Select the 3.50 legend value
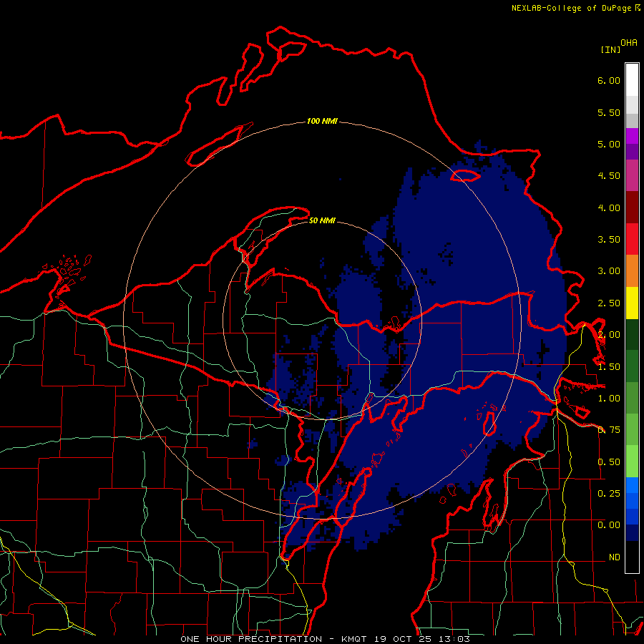The width and height of the screenshot is (644, 644). (609, 240)
